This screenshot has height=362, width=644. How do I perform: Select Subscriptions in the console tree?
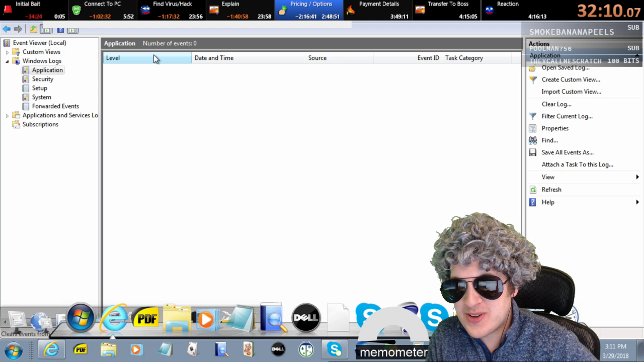pos(40,124)
